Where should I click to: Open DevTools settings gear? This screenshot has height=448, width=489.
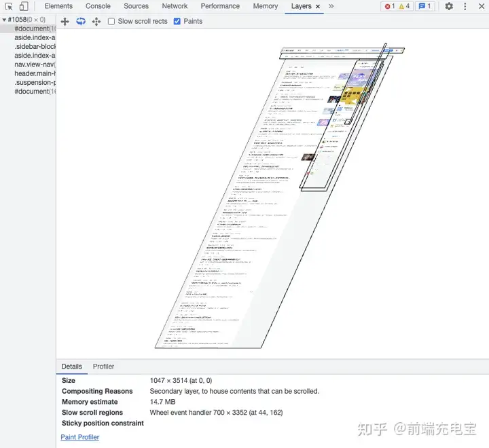point(449,6)
